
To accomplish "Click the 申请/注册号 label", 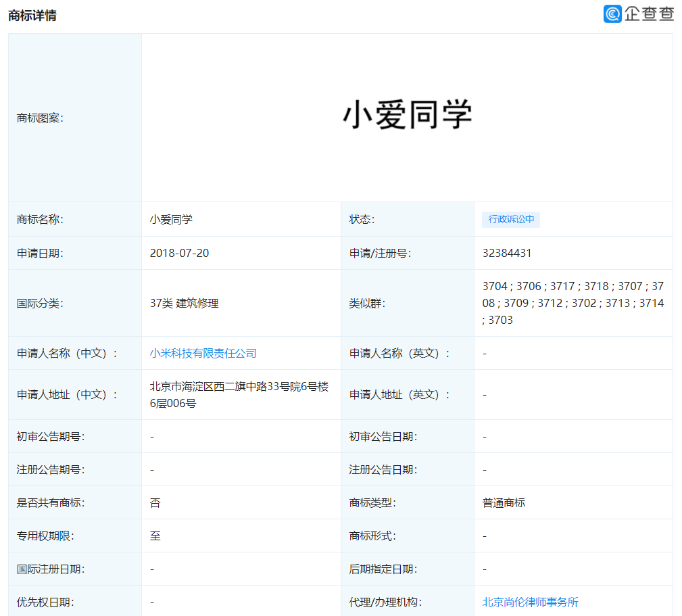I will (380, 253).
